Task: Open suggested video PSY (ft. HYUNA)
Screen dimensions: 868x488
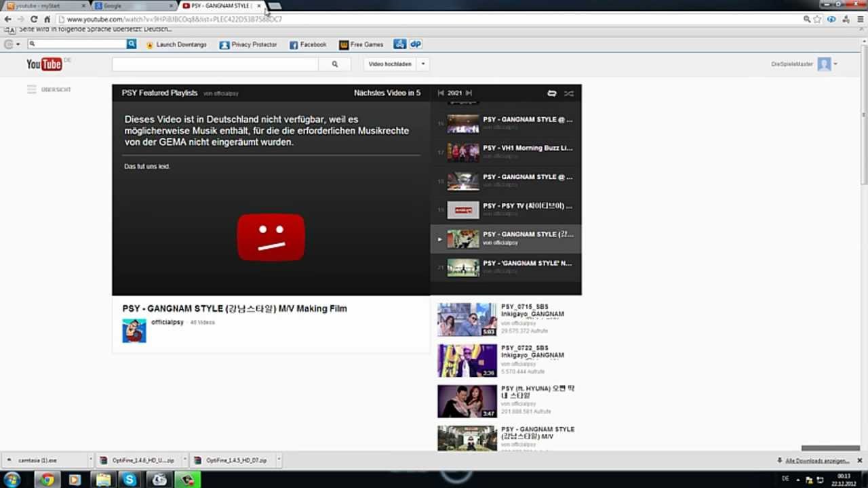Action: 505,401
